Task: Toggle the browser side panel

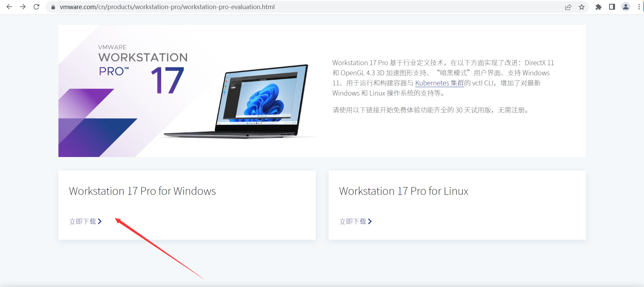Action: (612, 7)
